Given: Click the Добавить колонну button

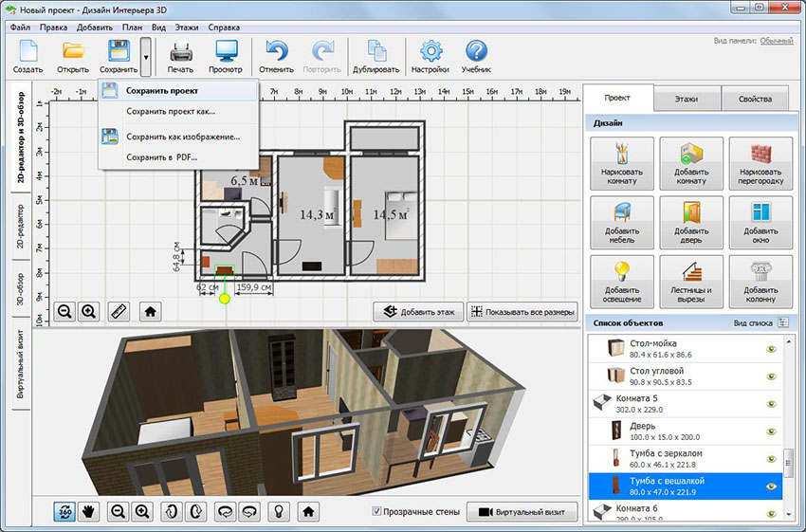Looking at the screenshot, I should tap(760, 282).
